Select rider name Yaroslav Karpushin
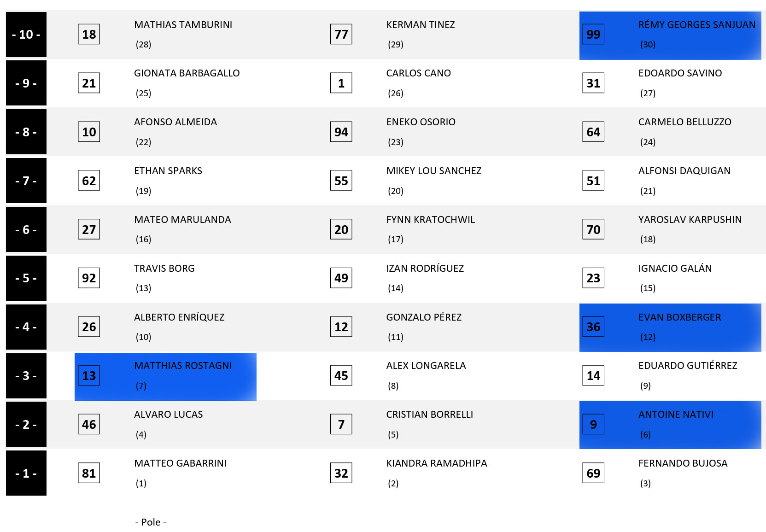This screenshot has width=766, height=532. 690,220
